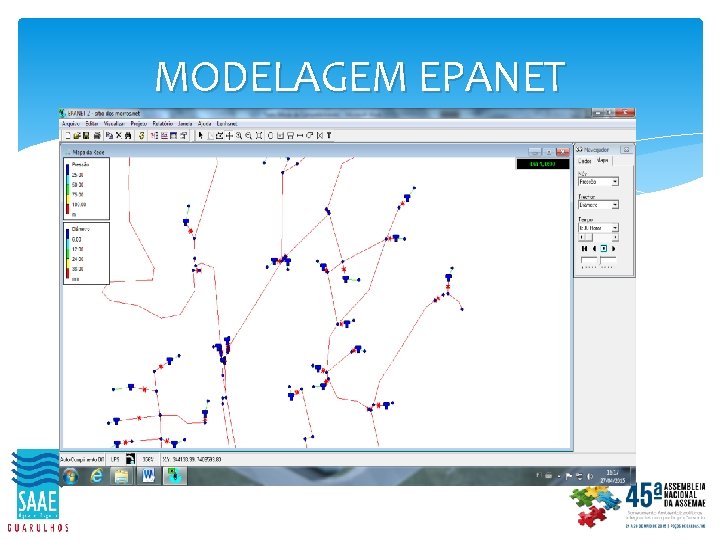Open the Visualizar menu
Viewport: 720px width, 540px height.
114,124
